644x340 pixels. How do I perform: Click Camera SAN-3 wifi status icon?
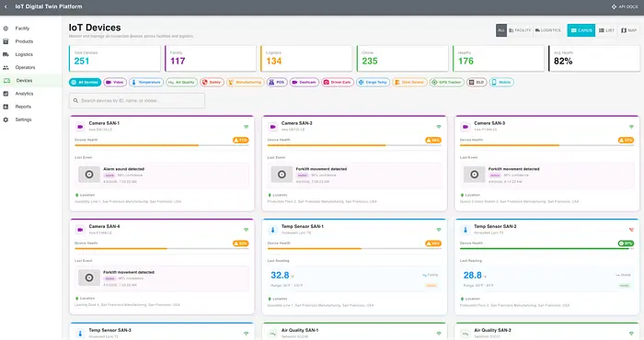[631, 127]
